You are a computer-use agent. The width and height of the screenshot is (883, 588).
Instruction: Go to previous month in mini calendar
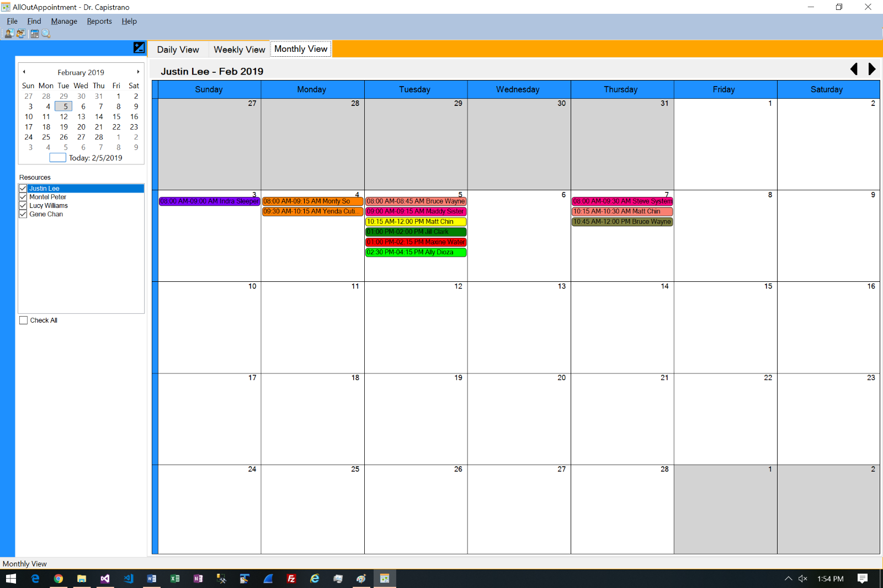click(x=24, y=72)
